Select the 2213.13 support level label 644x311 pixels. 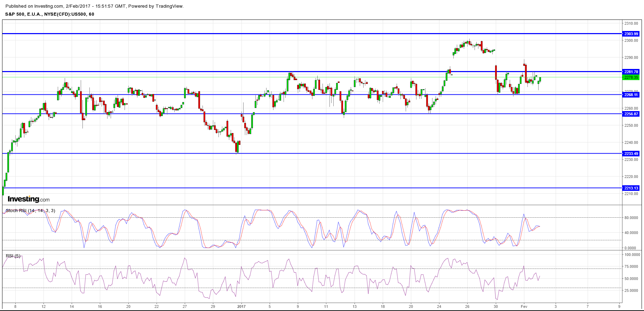click(631, 188)
